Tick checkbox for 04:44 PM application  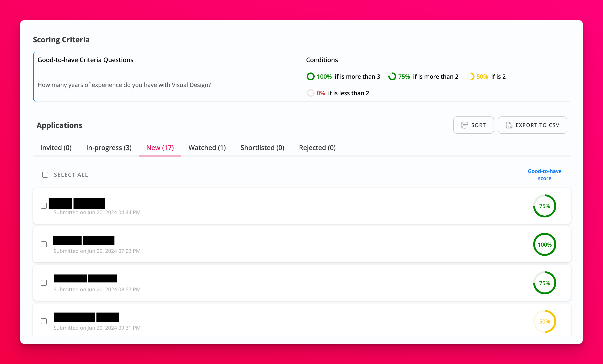(x=44, y=206)
